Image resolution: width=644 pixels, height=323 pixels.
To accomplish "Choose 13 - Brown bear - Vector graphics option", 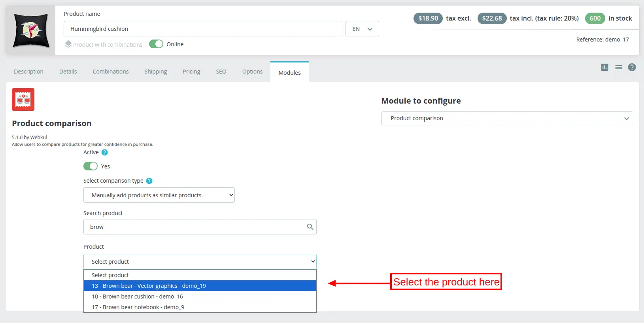I will pos(200,286).
